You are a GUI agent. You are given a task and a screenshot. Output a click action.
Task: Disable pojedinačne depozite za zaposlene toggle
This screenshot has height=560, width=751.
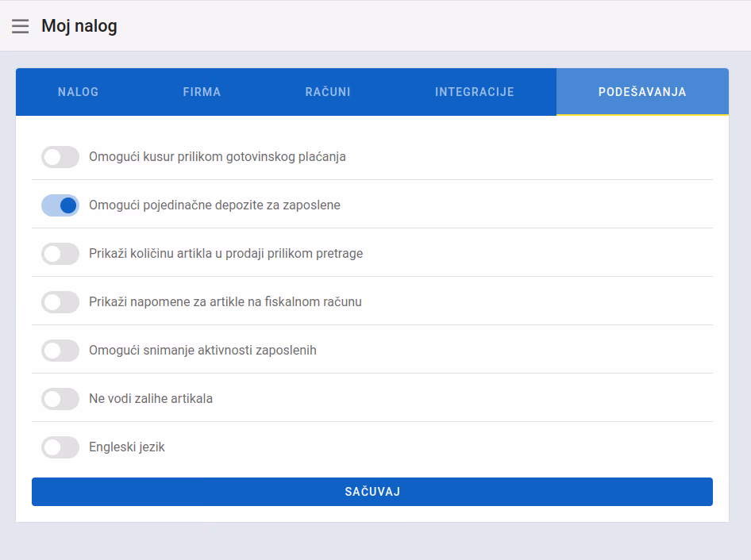[60, 205]
